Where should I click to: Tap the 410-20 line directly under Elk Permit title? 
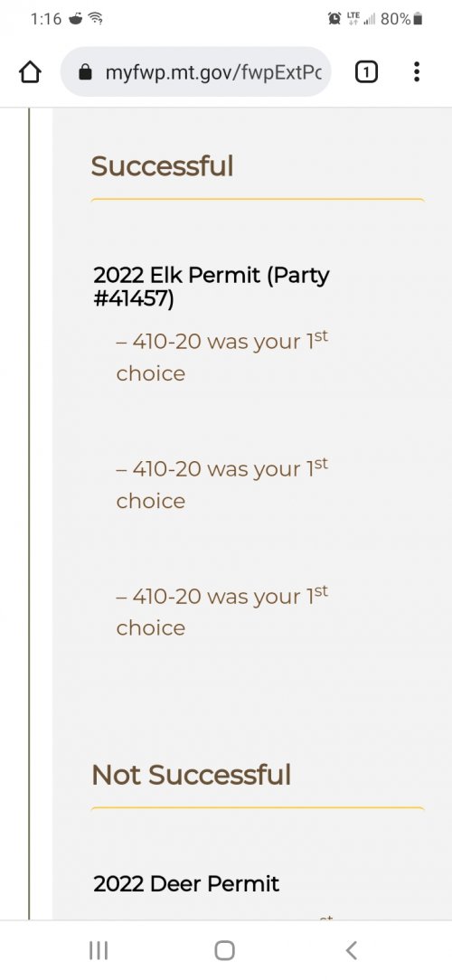222,357
